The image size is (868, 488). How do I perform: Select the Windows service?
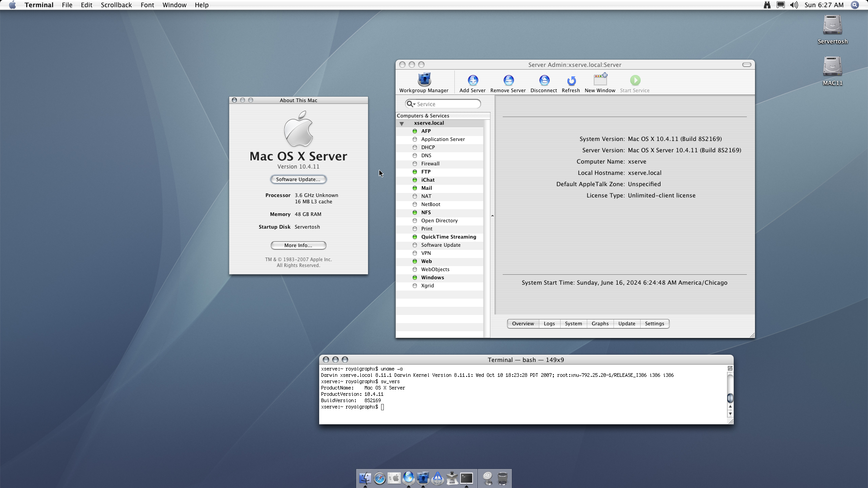click(x=439, y=277)
